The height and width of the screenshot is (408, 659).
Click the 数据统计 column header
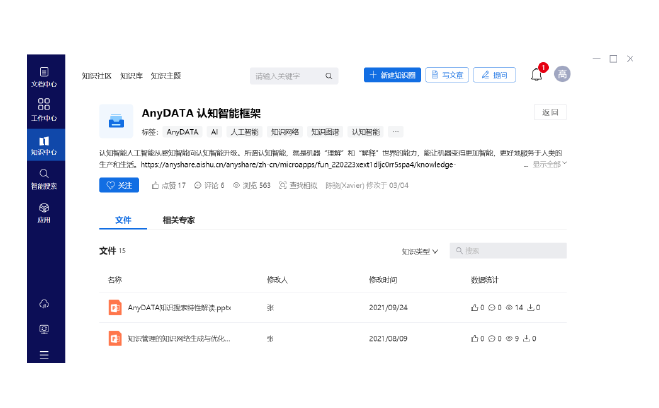click(x=484, y=279)
